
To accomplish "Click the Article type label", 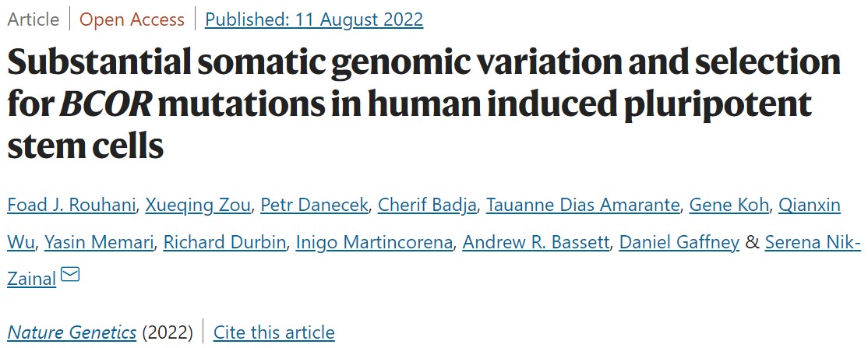I will point(32,19).
